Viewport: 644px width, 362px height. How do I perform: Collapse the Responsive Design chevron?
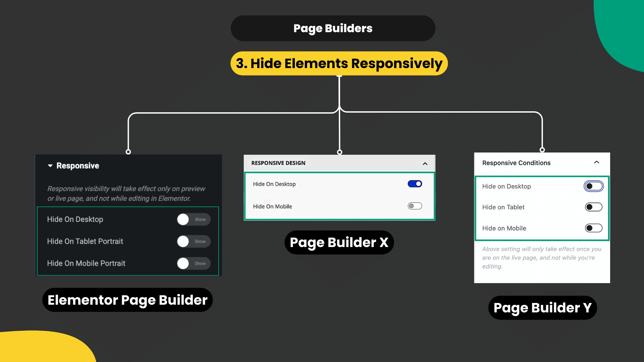[x=425, y=164]
